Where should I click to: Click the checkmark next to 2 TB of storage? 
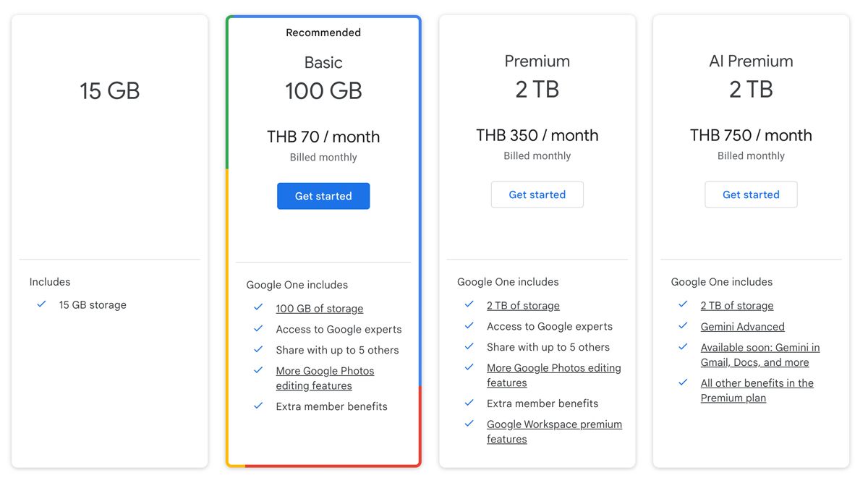click(x=469, y=305)
